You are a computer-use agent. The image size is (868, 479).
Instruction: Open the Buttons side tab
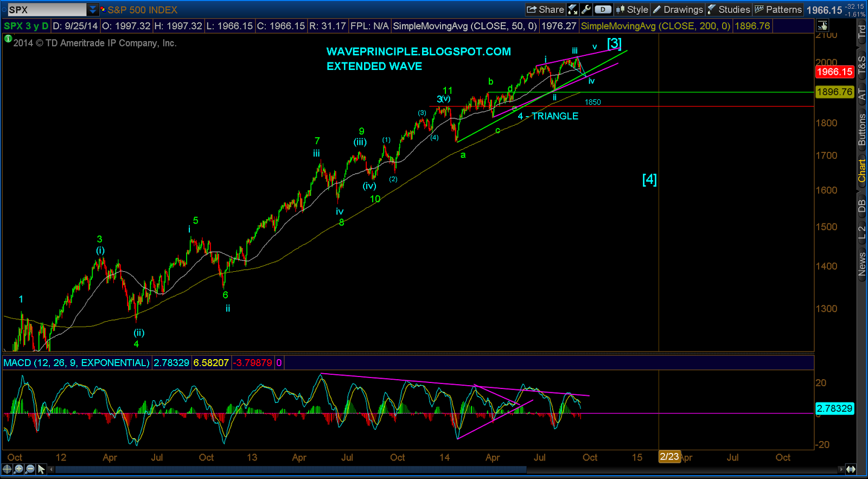click(861, 129)
